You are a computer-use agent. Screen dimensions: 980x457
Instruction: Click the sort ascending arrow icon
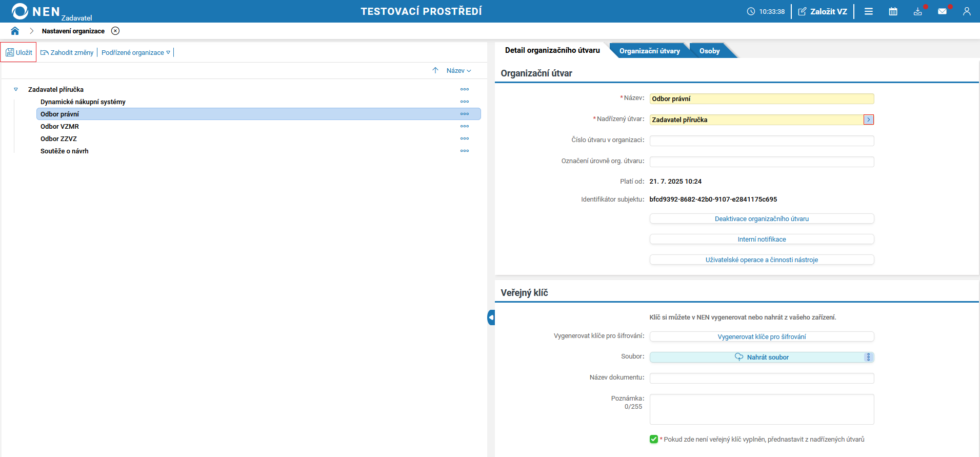(x=435, y=70)
